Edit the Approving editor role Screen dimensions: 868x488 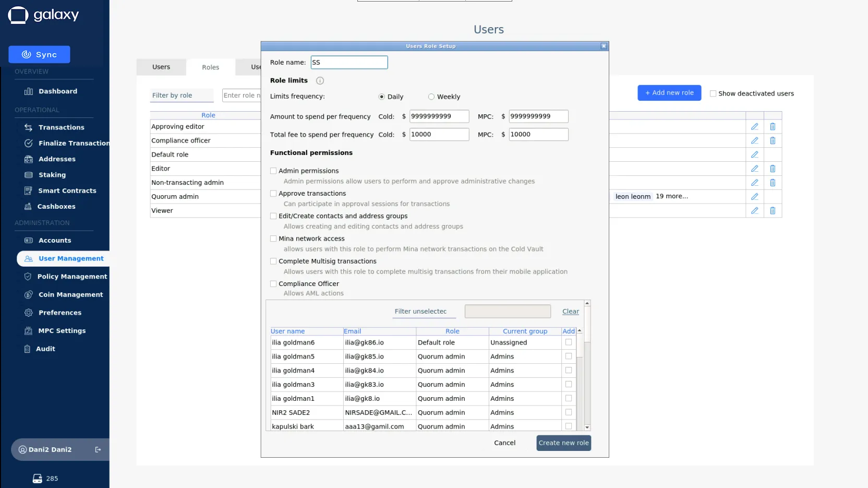pos(754,127)
